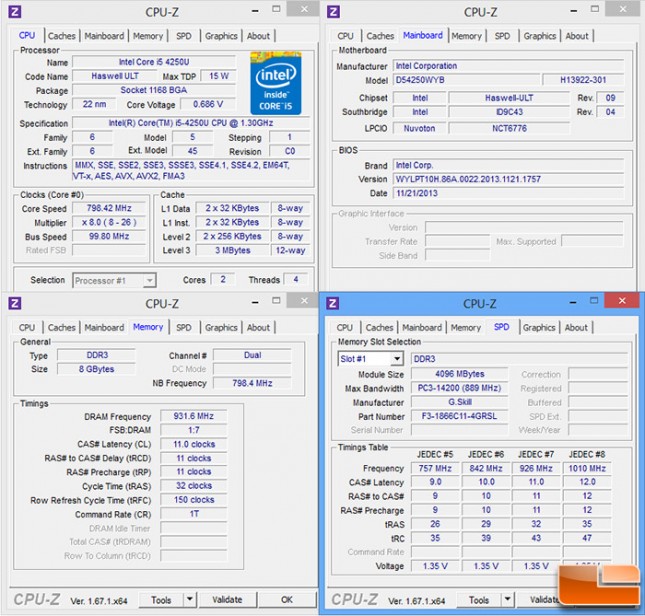Click the memory Size value 8 GBytes
Screen dimensions: 645x616
tap(96, 369)
